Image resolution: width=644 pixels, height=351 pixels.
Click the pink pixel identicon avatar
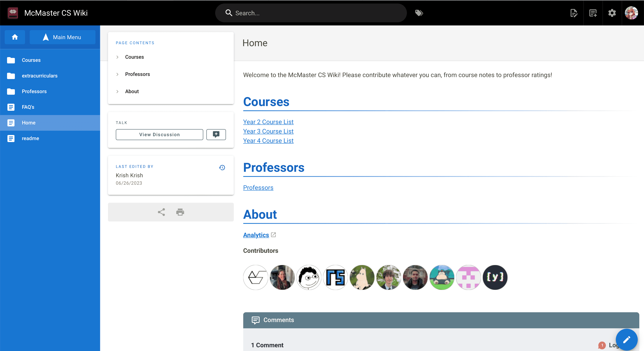pos(469,277)
